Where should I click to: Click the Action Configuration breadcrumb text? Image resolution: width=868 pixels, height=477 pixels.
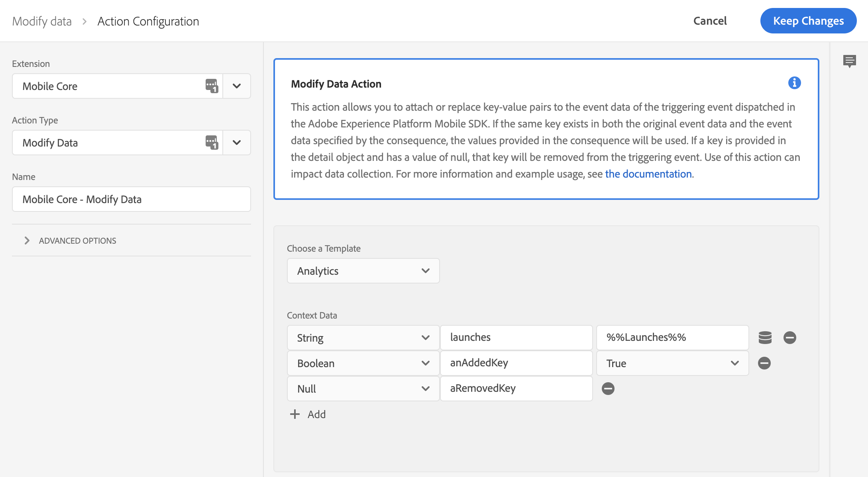(148, 21)
